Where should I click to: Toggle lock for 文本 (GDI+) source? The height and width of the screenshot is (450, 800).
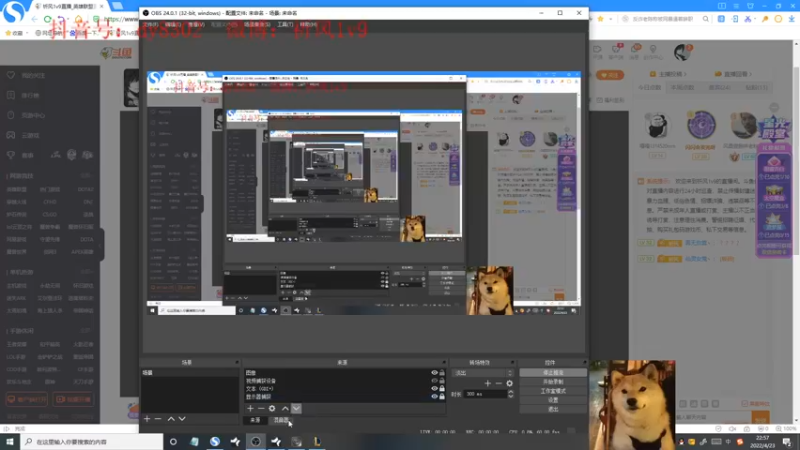442,388
